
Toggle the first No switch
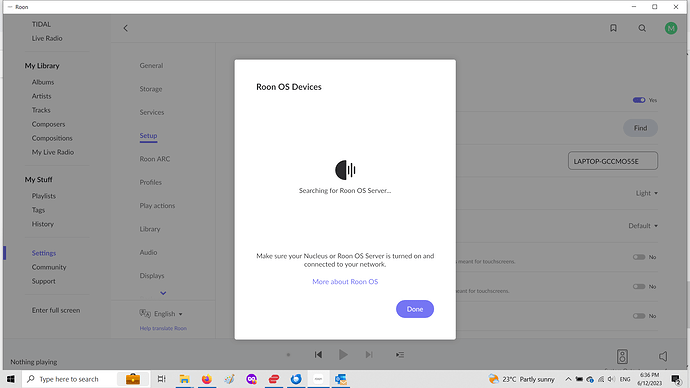pyautogui.click(x=639, y=257)
